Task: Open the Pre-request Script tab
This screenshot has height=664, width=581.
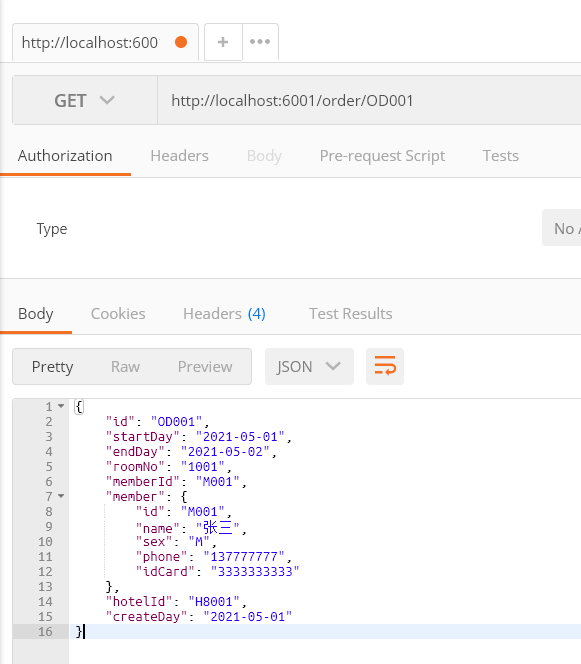Action: tap(382, 156)
